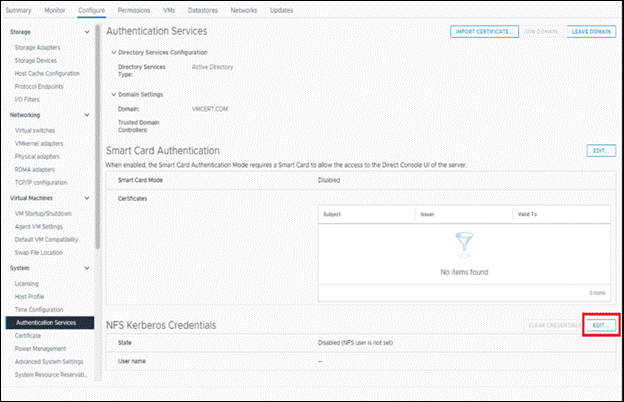Switch to the Networks tab

pos(244,10)
